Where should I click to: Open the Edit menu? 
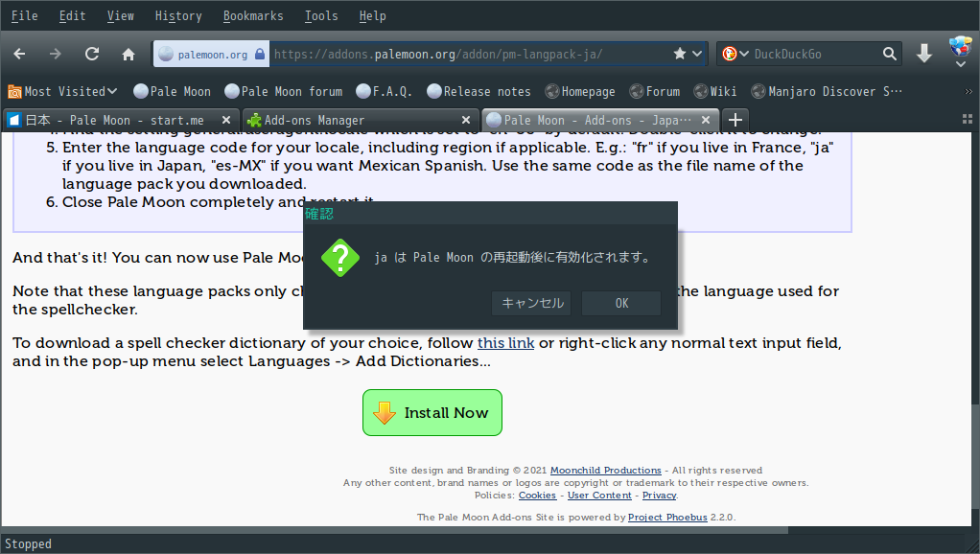[73, 15]
